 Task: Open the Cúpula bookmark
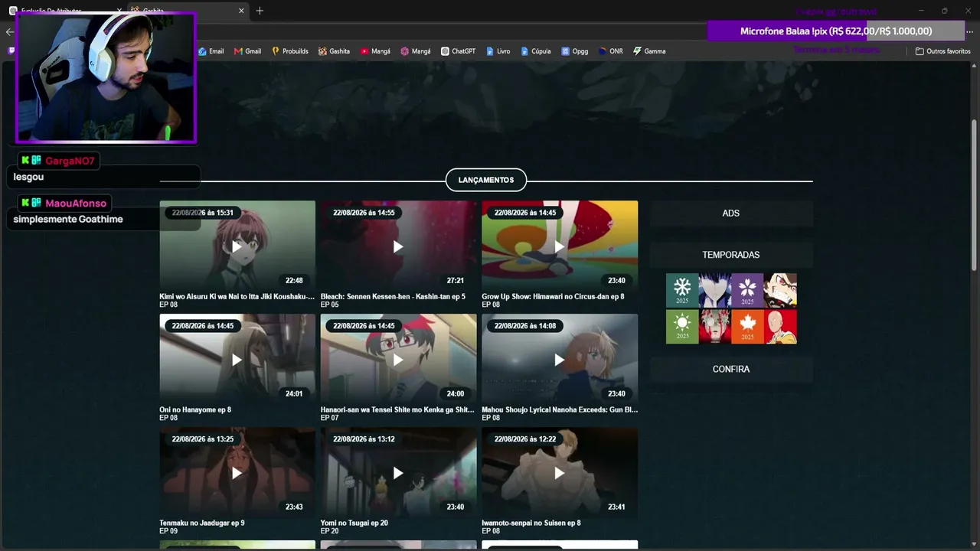point(535,51)
